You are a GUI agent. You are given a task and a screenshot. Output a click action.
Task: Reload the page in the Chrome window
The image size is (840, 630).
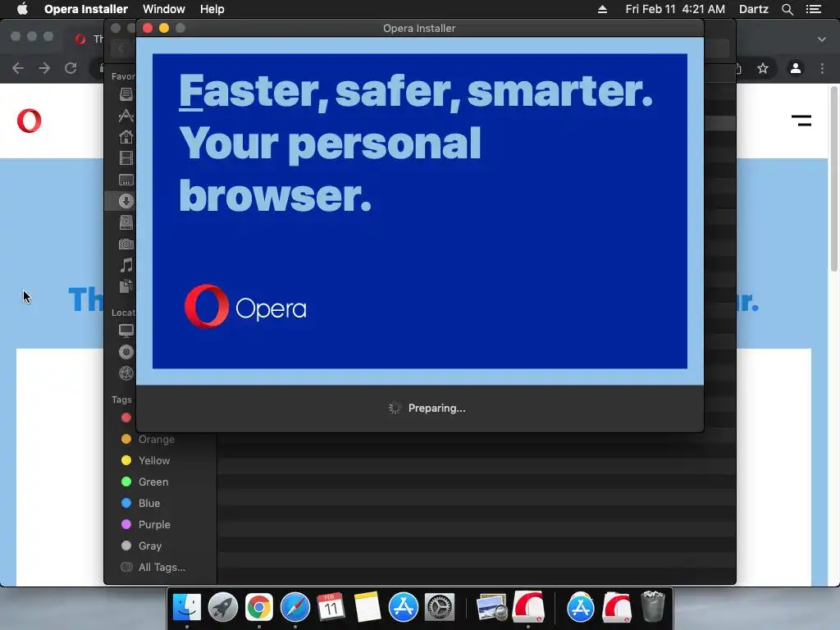(71, 68)
